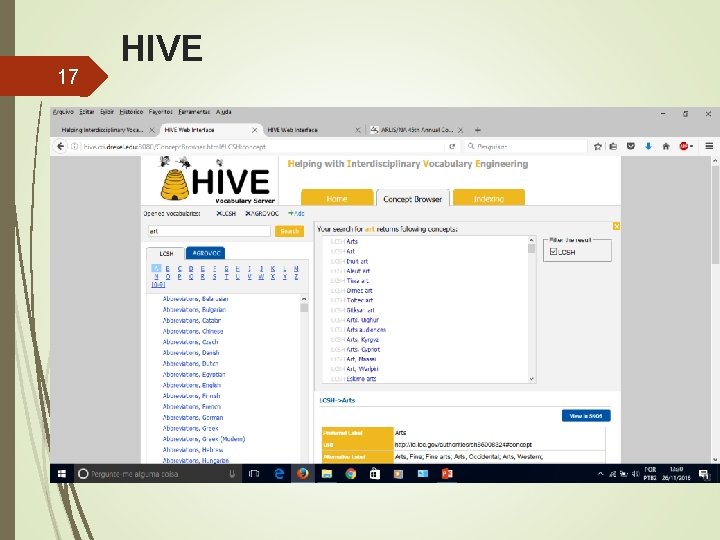Viewport: 720px width, 540px height.
Task: Open the Ferramentas menu
Action: pyautogui.click(x=194, y=112)
